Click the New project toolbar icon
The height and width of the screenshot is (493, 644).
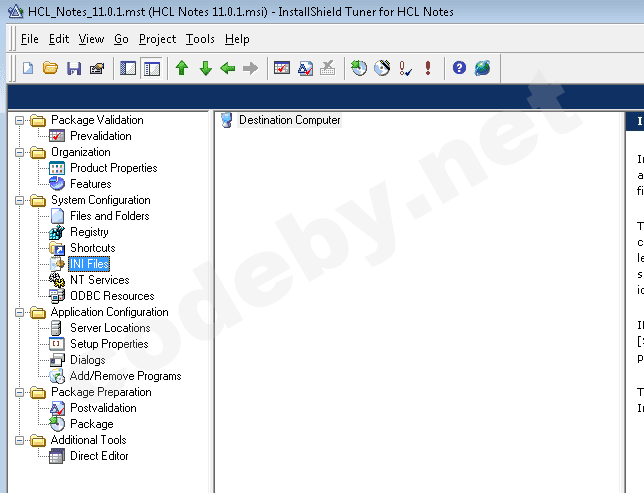pyautogui.click(x=28, y=68)
